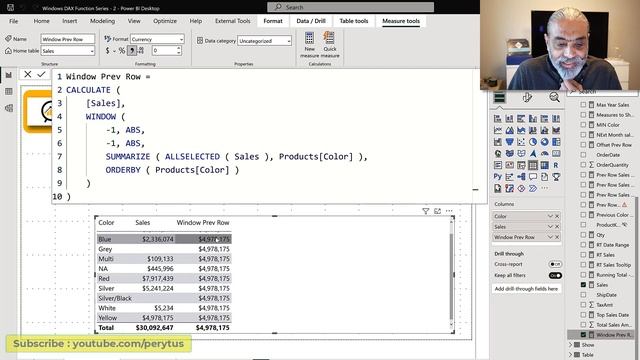Select the Donut chart visual icon
The height and width of the screenshot is (360, 640).
point(544,142)
